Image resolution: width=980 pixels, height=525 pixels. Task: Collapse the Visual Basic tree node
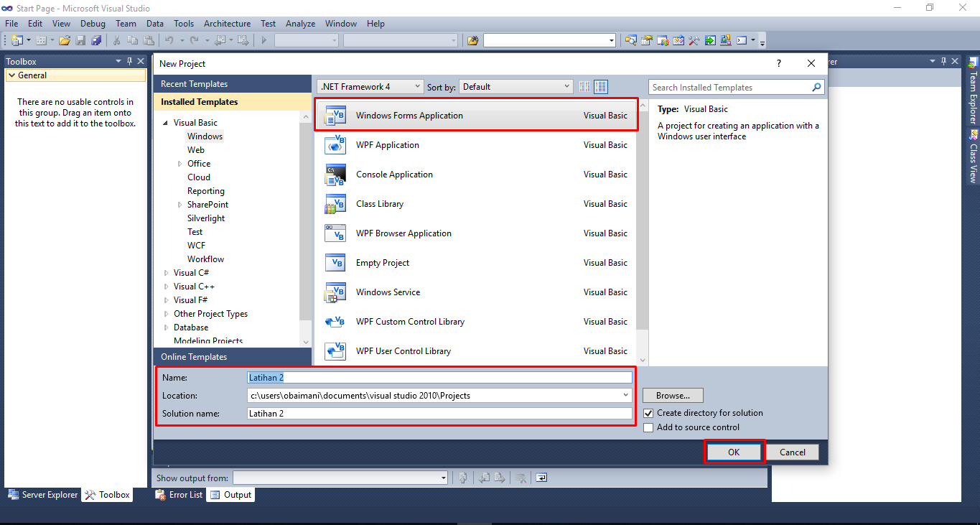pyautogui.click(x=167, y=123)
